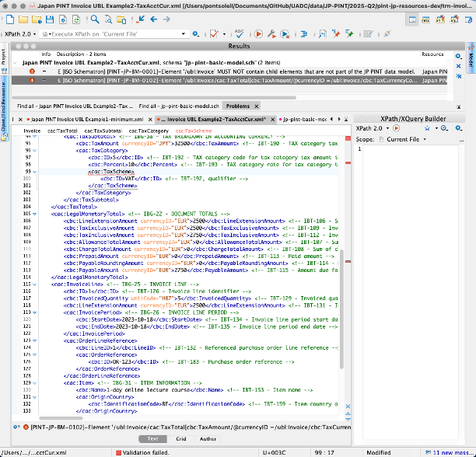Open favorites dropdown arrow in XPath Builder
The height and width of the screenshot is (457, 476).
tap(436, 128)
